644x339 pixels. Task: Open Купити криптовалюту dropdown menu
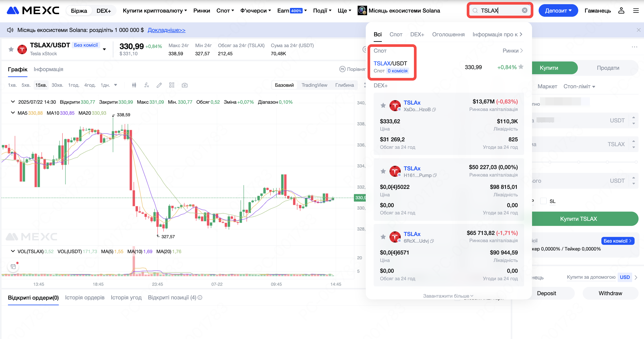(x=155, y=11)
